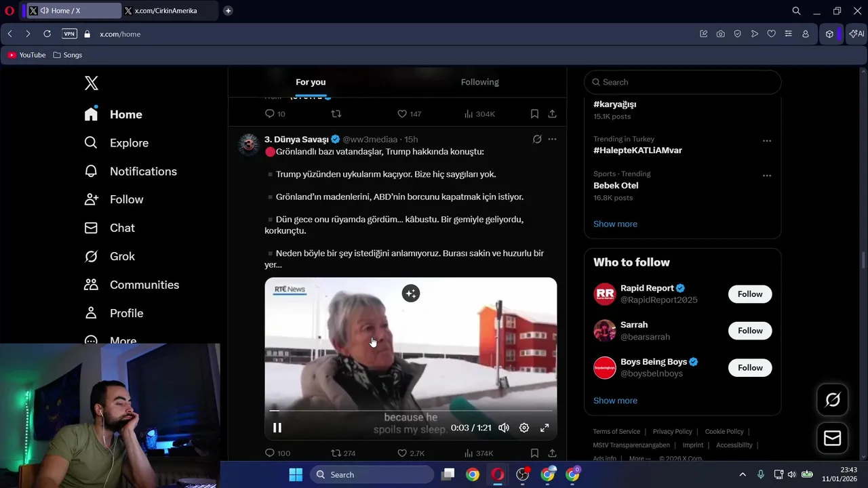Click the taskbar Search box
Screen dimensions: 868x488
(x=372, y=474)
